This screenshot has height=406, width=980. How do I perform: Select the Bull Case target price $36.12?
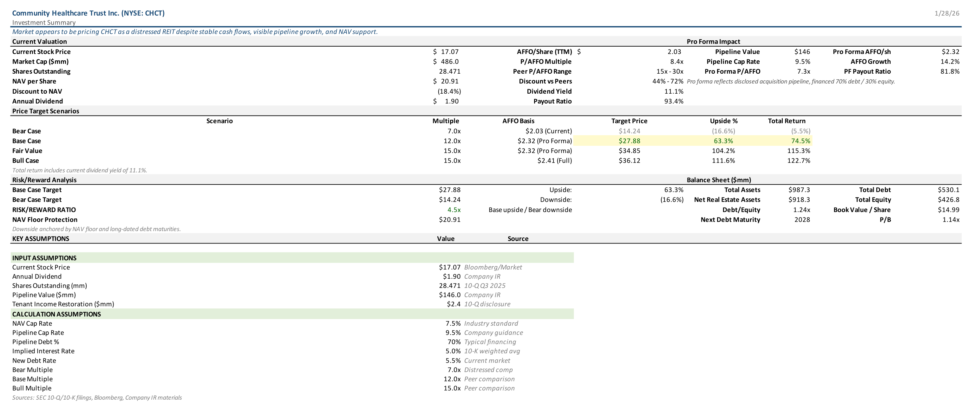coord(629,161)
